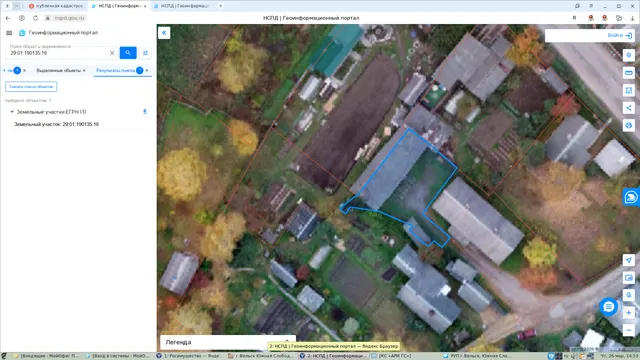Switch to the Выделенные объекты tab
This screenshot has height=360, width=640.
click(x=58, y=71)
